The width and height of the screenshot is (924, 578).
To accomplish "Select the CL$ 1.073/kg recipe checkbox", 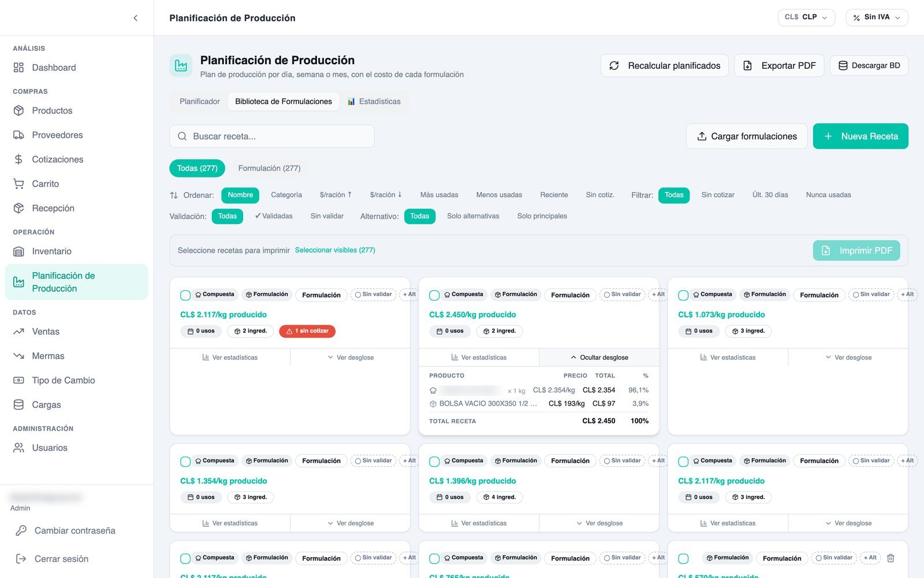I will click(683, 295).
